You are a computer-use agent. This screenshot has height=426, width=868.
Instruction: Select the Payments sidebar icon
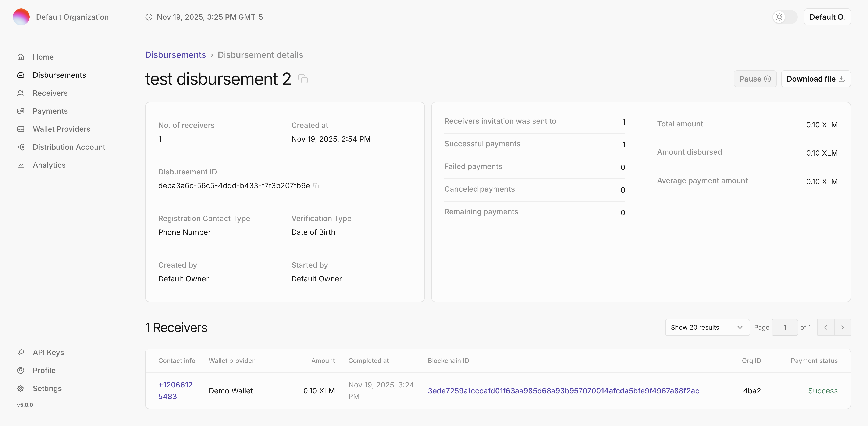(21, 111)
